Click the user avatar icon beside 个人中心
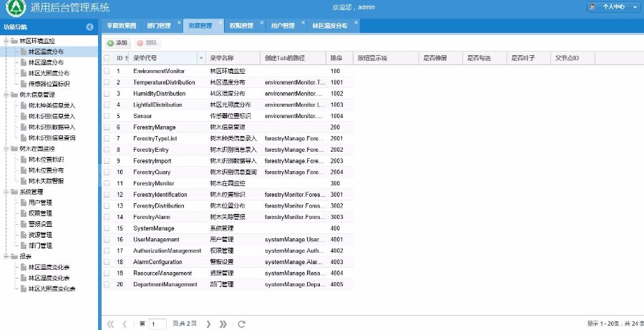This screenshot has width=644, height=330. (x=592, y=7)
